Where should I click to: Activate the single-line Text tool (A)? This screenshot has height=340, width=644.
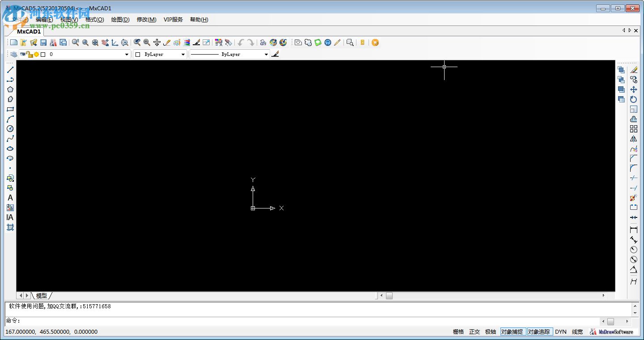click(10, 198)
